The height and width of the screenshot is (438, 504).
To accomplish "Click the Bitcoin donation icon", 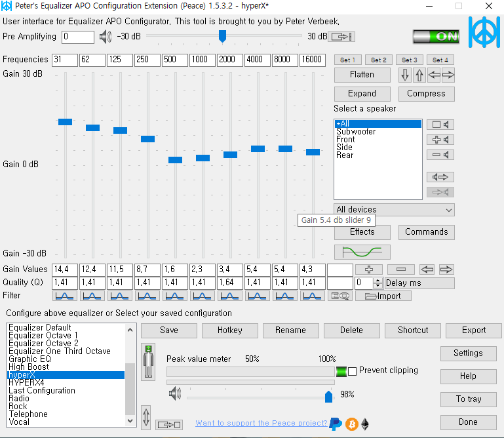I will (x=352, y=424).
